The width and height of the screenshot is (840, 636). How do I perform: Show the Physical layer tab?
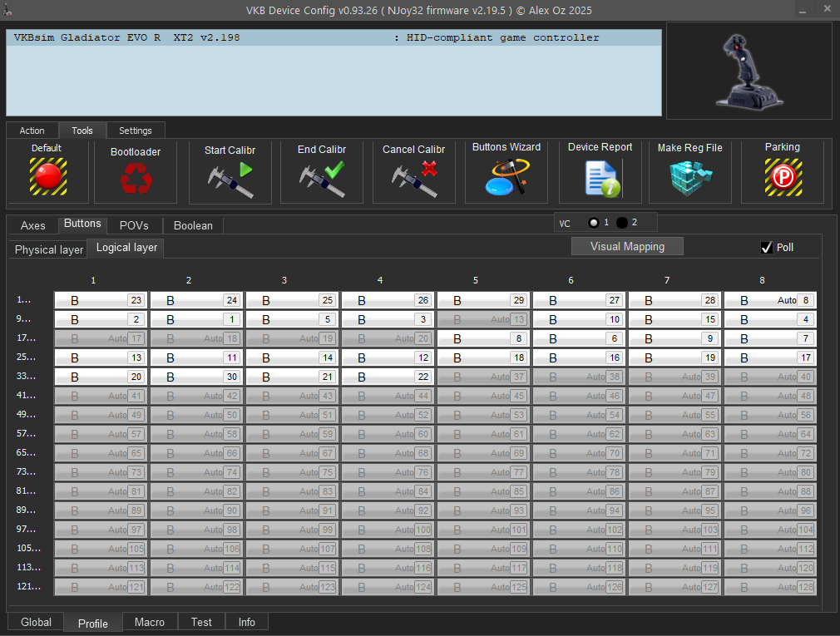pos(49,250)
